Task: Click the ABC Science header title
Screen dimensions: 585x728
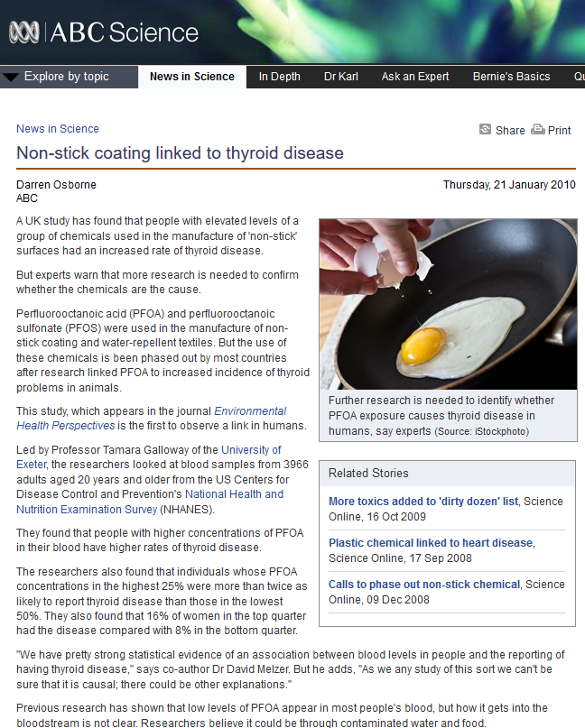Action: tap(125, 32)
